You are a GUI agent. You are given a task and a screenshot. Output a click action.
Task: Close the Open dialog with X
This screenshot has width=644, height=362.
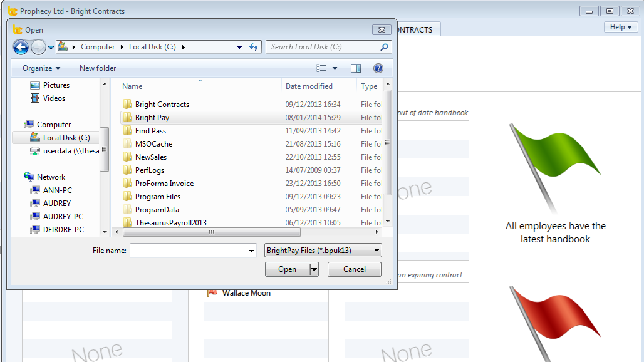click(x=382, y=29)
